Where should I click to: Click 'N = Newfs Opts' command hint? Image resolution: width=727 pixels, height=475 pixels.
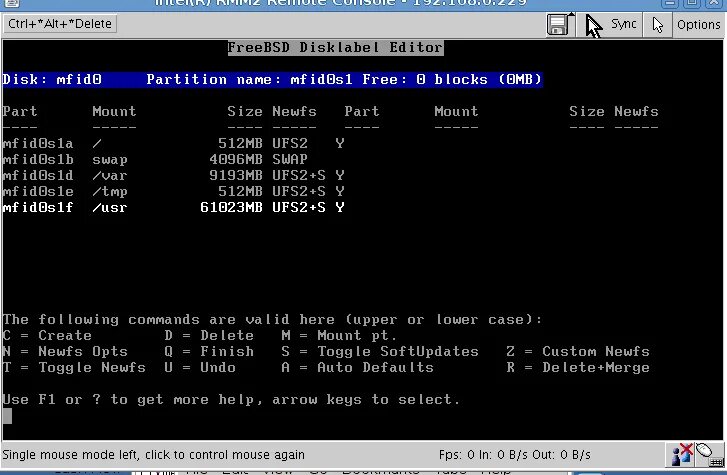(65, 352)
